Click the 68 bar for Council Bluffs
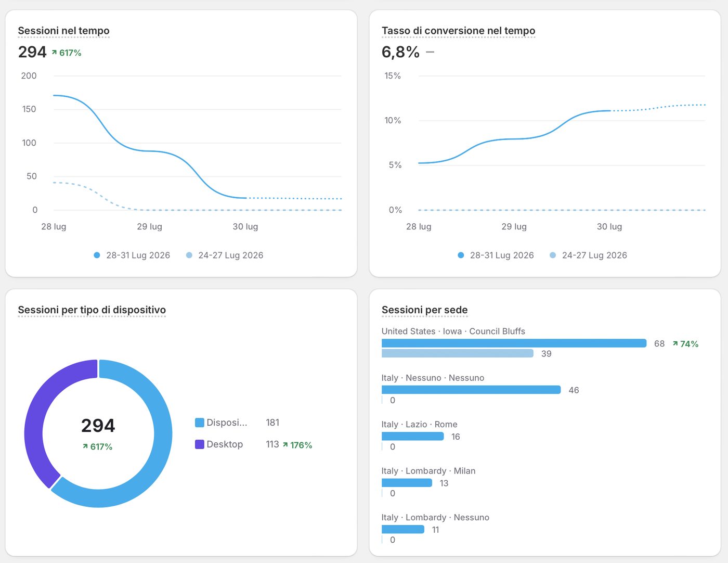Viewport: 728px width, 563px height. click(514, 343)
